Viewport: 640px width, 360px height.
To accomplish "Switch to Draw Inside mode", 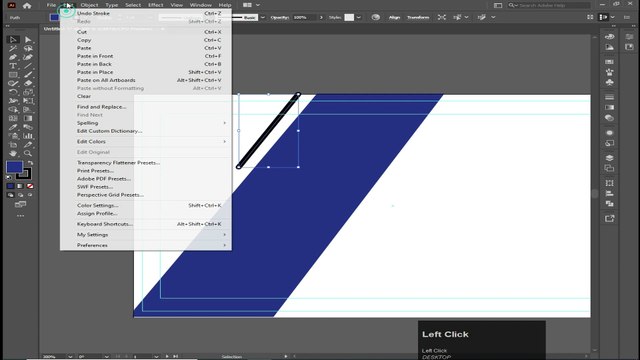I will (x=30, y=195).
